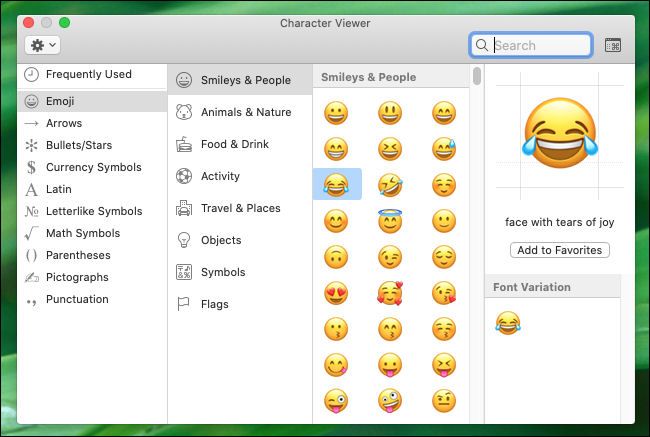The width and height of the screenshot is (650, 437).
Task: Select squinting face with tongue emoji
Action: (x=444, y=365)
